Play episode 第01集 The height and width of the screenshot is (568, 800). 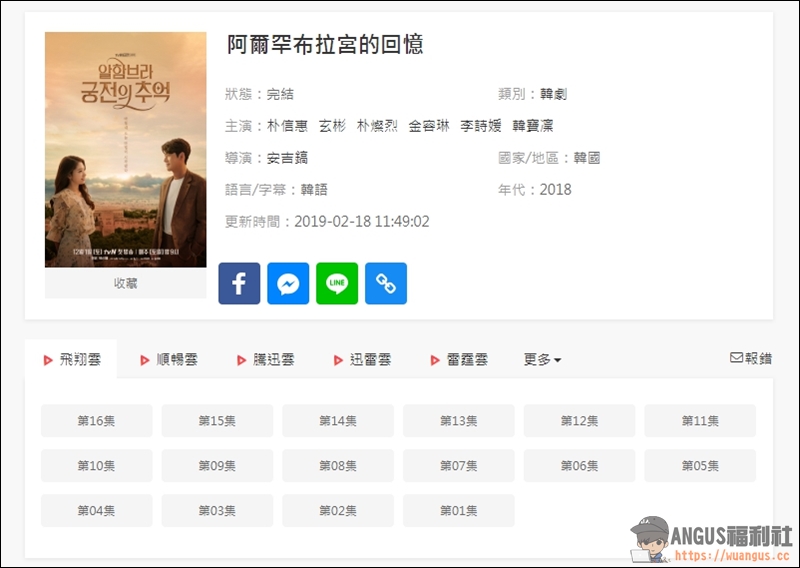click(x=459, y=510)
